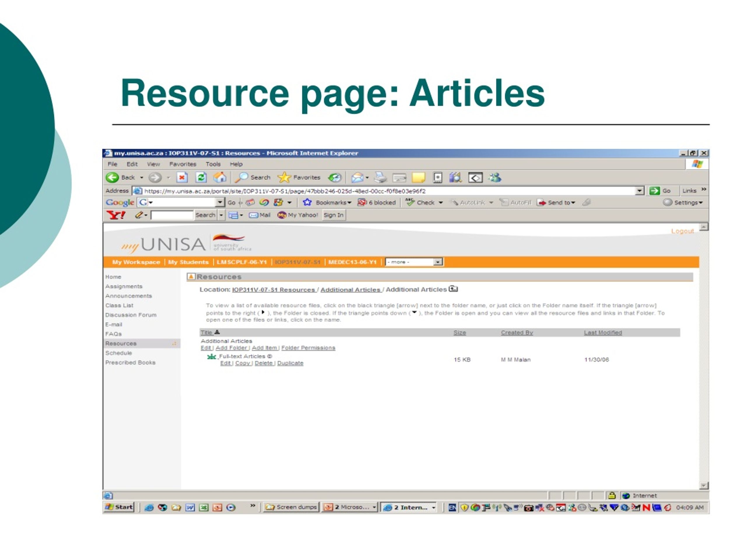Open Yahoo Search dropdown arrow
The width and height of the screenshot is (747, 560).
221,215
